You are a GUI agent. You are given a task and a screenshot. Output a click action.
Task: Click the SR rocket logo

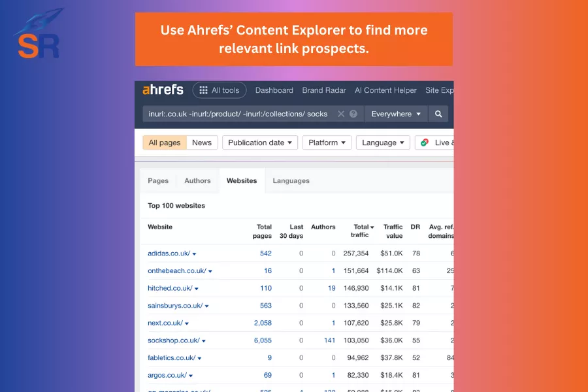[39, 34]
